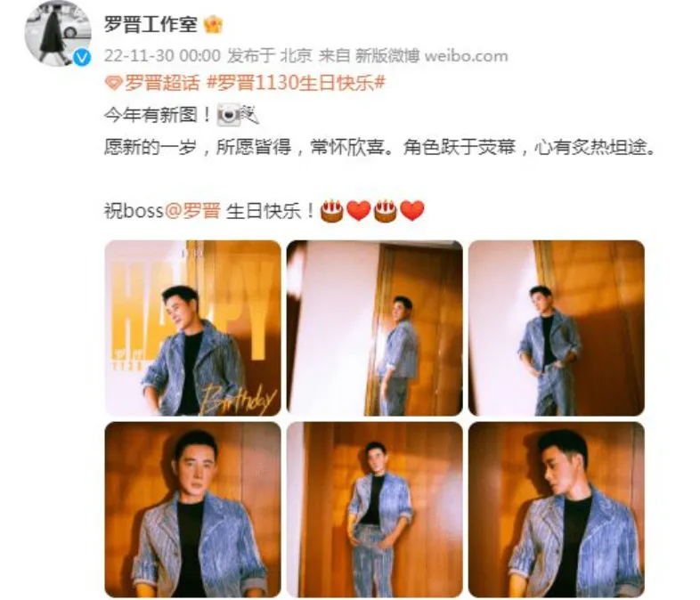700x600 pixels.
Task: Open the bottom right side-profile photo
Action: 557,509
